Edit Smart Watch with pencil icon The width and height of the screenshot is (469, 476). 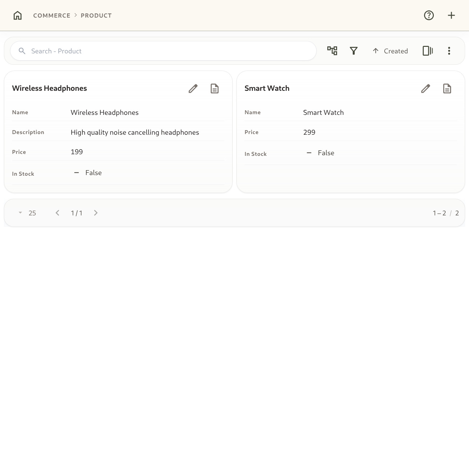[x=426, y=88]
